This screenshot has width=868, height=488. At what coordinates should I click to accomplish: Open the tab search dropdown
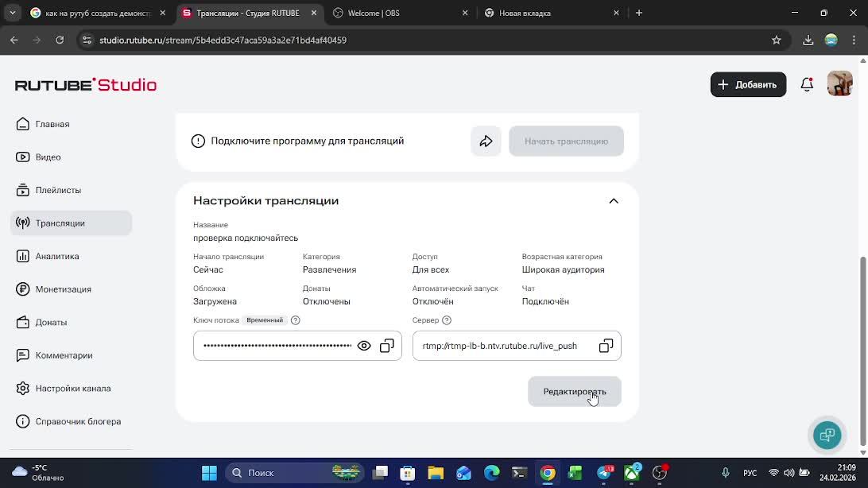(12, 13)
